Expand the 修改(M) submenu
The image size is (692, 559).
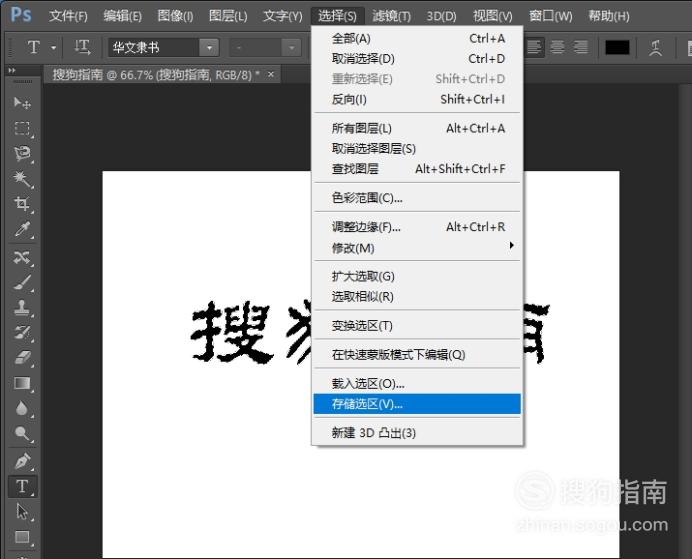click(x=417, y=248)
